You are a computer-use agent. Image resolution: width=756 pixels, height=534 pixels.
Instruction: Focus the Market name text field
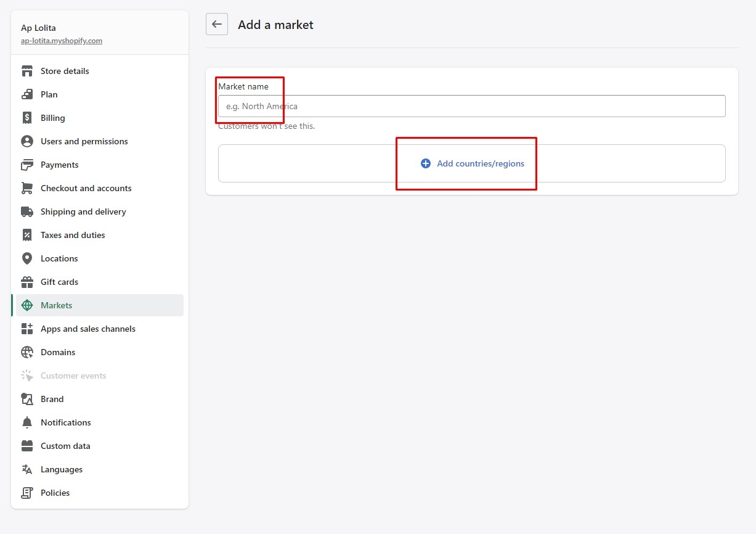coord(471,106)
